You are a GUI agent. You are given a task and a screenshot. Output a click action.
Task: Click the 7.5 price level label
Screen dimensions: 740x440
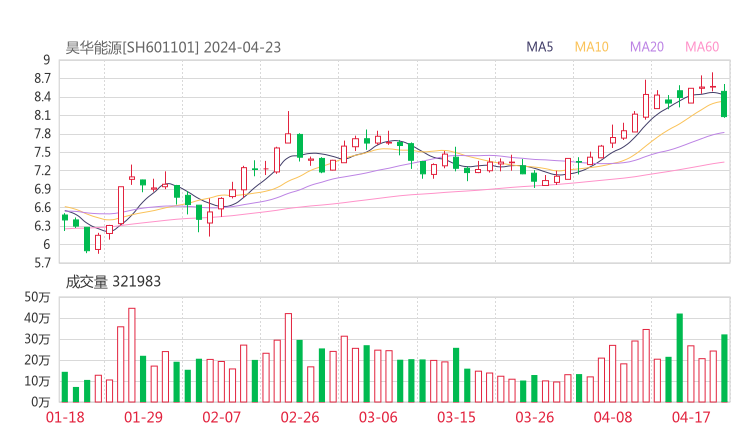(x=40, y=152)
